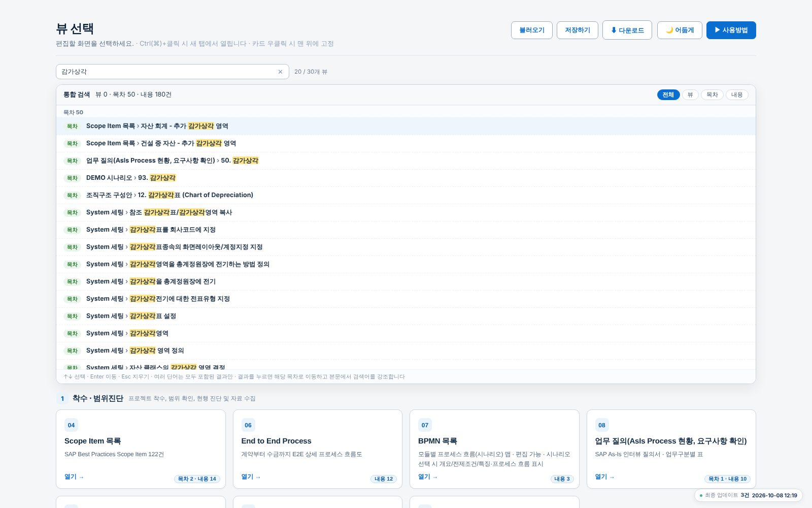Select result 조직구조 구성안 Chart of Depreciation

click(x=406, y=195)
